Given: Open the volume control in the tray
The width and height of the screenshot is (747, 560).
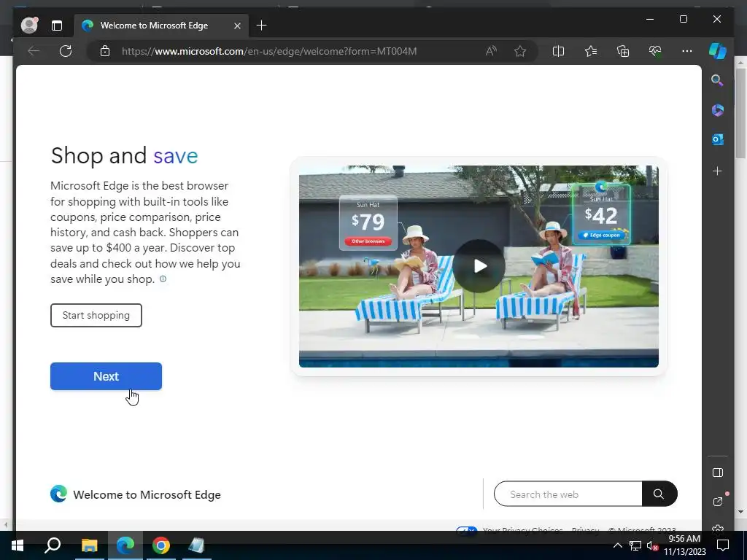Looking at the screenshot, I should (652, 545).
